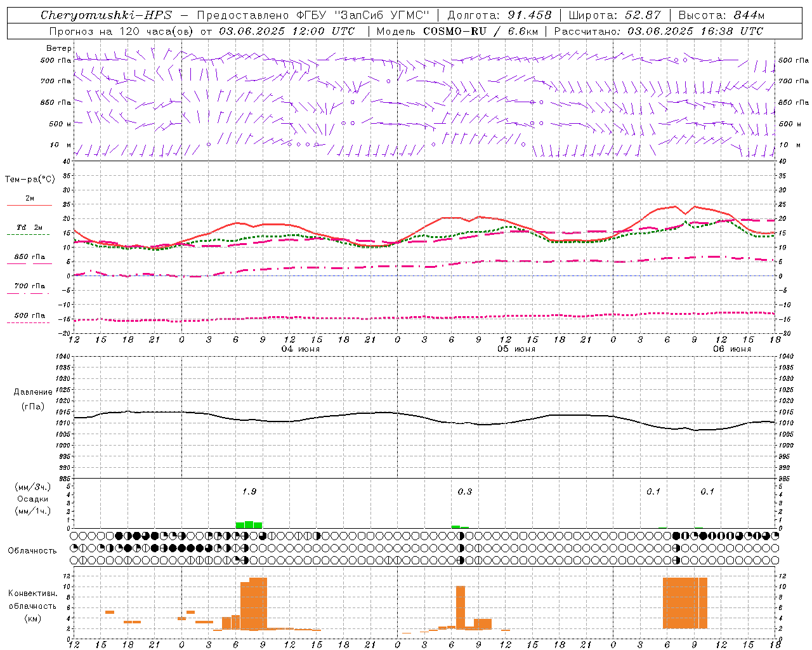This screenshot has width=812, height=650.
Task: Click the '(км)' unit label of convective cloudiness
Action: [33, 618]
